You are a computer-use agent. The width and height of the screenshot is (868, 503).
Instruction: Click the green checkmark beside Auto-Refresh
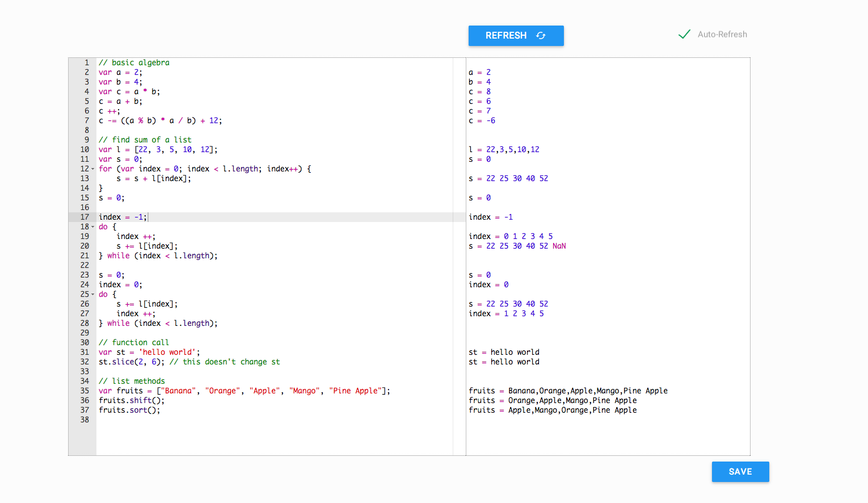pos(684,34)
